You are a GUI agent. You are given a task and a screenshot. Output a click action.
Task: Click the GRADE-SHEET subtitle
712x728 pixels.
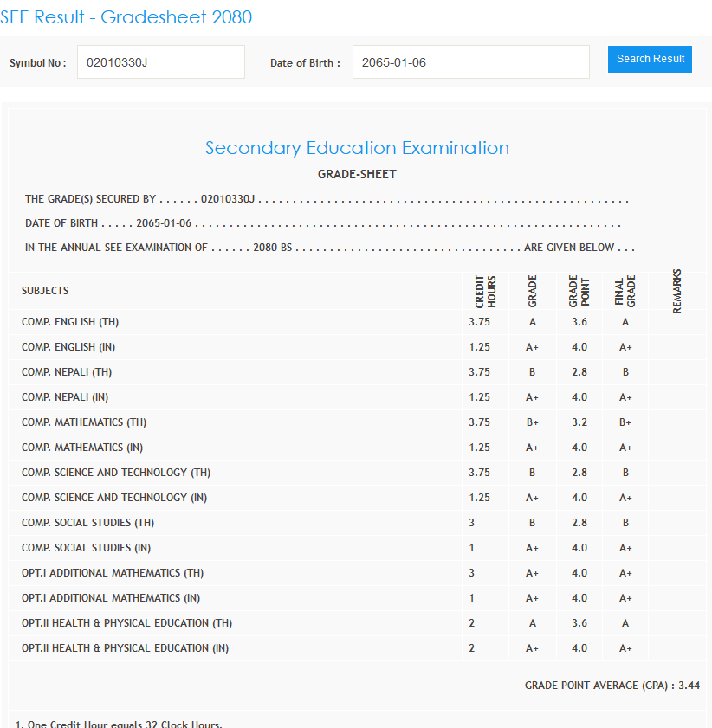(x=357, y=174)
